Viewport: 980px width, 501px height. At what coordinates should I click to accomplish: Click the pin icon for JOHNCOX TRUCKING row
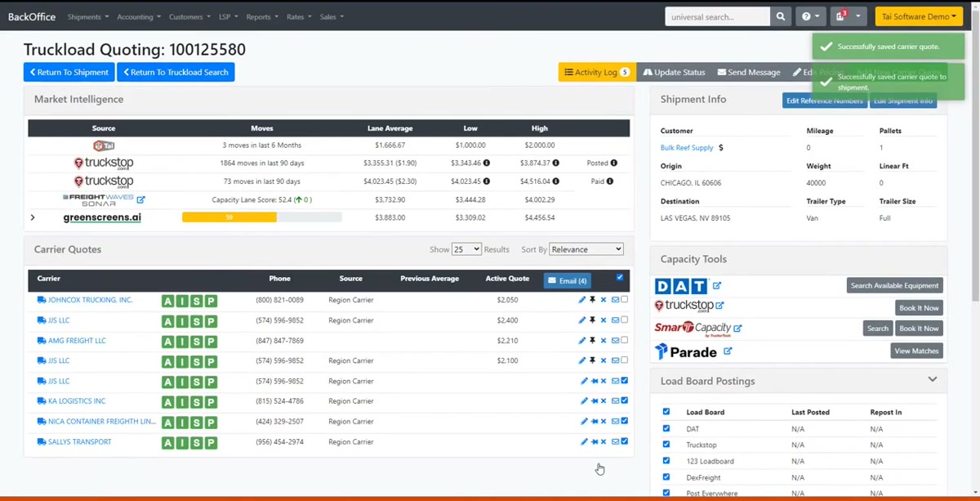(x=593, y=300)
